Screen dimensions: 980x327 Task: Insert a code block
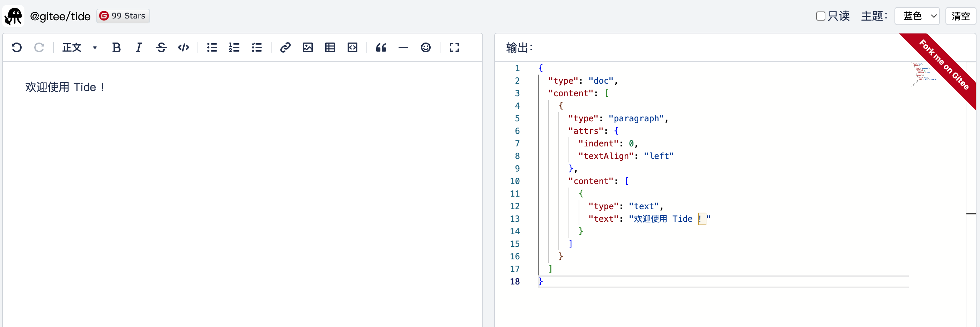pyautogui.click(x=352, y=47)
